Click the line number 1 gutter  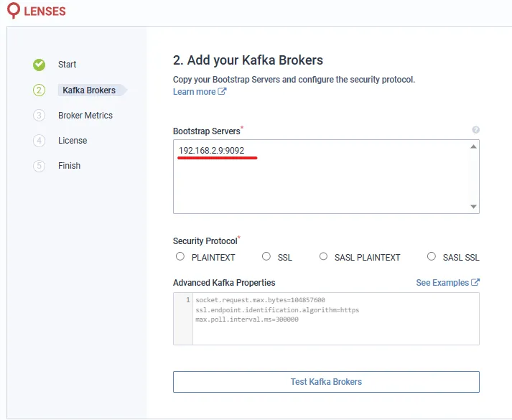click(x=187, y=300)
